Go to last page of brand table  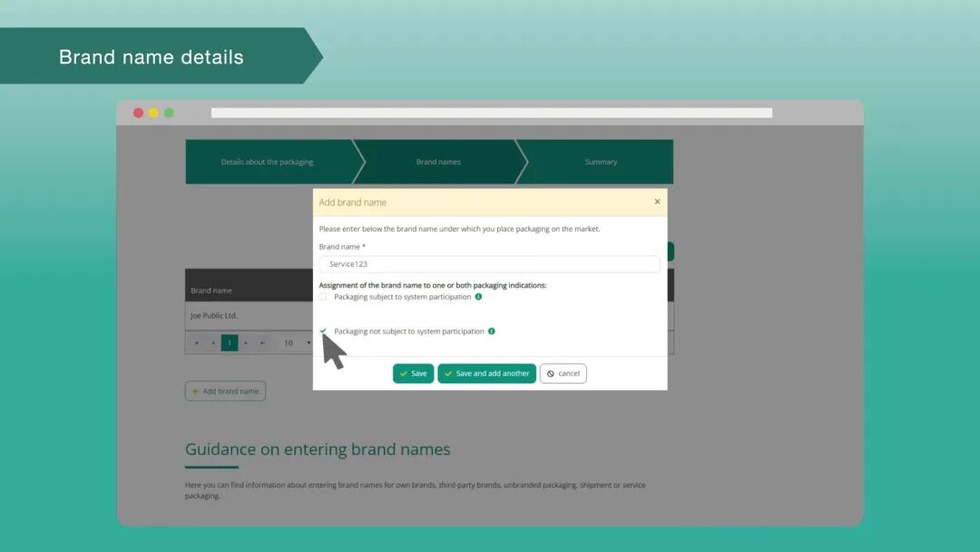click(x=262, y=342)
